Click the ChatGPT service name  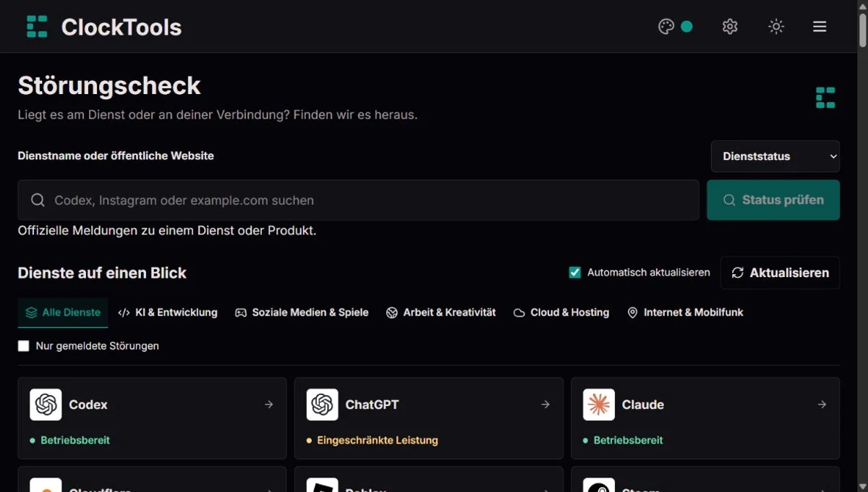[372, 404]
